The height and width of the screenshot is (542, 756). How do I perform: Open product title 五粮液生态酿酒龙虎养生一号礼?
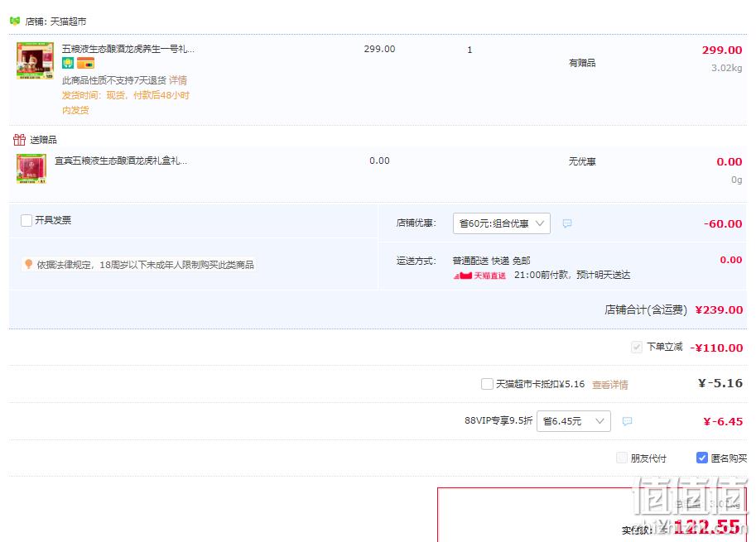[128, 49]
